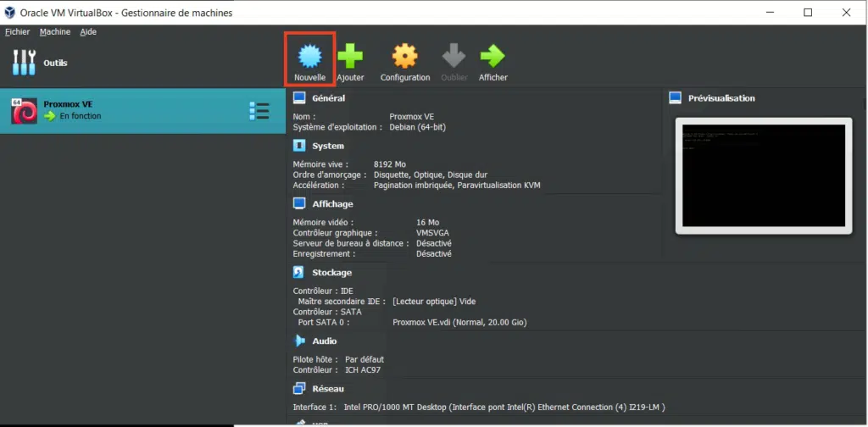Click the Audio section speaker icon
The height and width of the screenshot is (427, 868).
coord(299,341)
